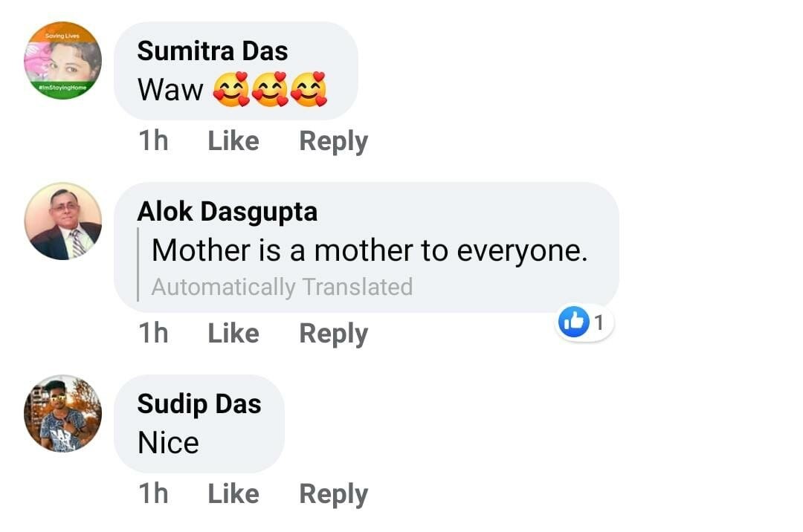Reply to Alok Dasgupta's comment

point(333,334)
